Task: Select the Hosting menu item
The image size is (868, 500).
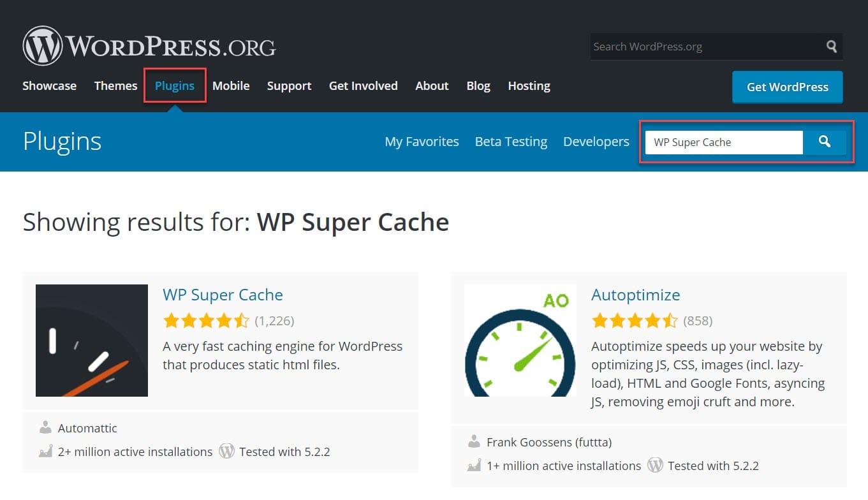Action: (529, 85)
